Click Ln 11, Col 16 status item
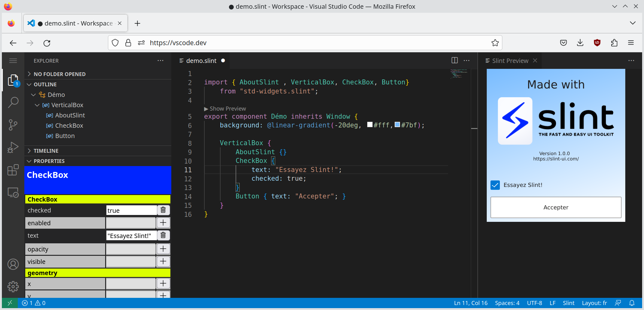 point(471,303)
